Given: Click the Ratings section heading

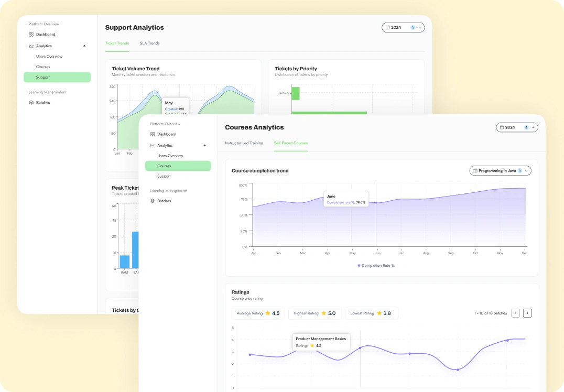Looking at the screenshot, I should 240,292.
